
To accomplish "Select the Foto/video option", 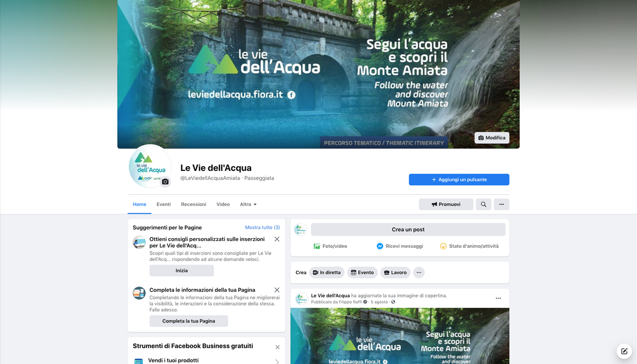I will point(330,246).
